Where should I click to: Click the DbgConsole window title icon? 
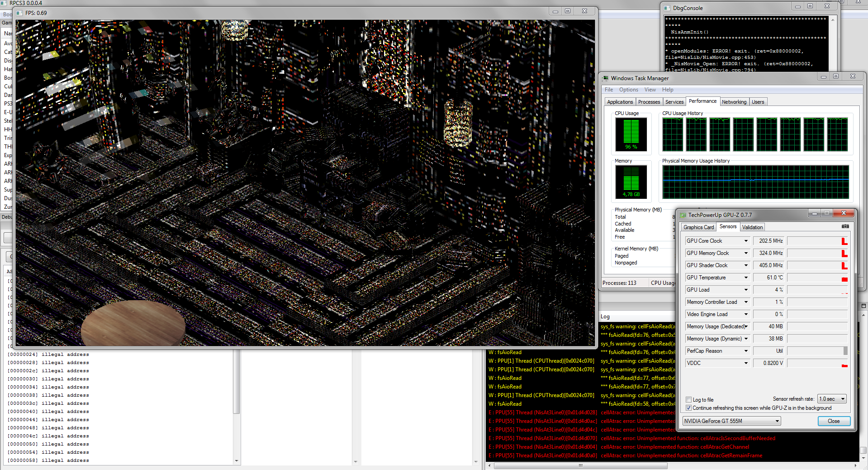tap(667, 8)
